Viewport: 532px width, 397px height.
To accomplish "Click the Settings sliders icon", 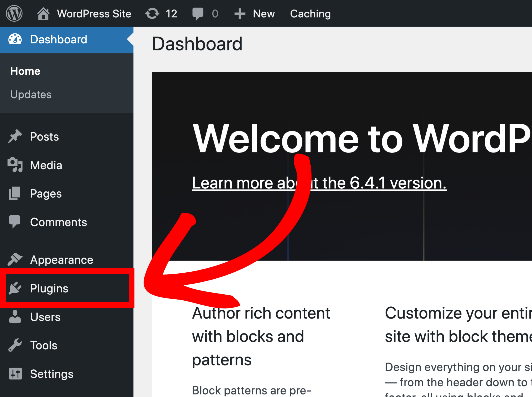I will click(15, 374).
